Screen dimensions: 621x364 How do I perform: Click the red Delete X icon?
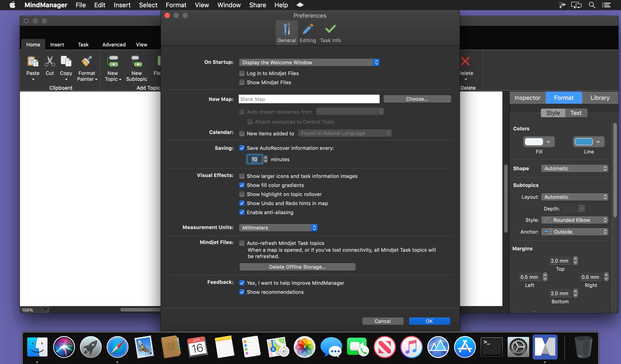pyautogui.click(x=465, y=61)
